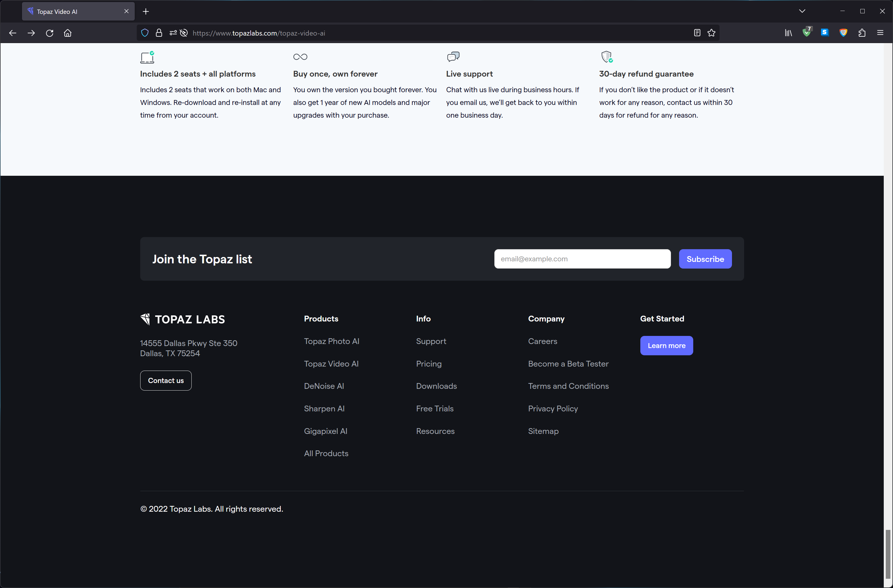The image size is (893, 588).
Task: Open the library bookshelf icon
Action: click(x=788, y=33)
